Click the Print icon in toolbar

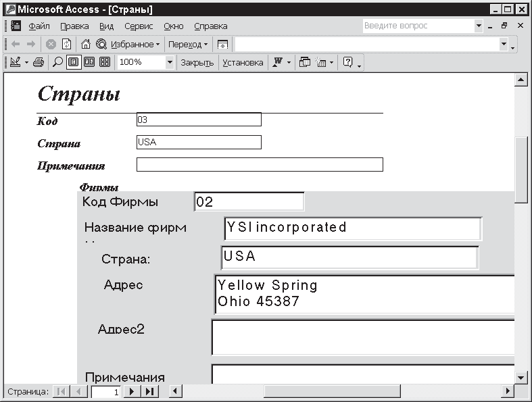[x=39, y=62]
